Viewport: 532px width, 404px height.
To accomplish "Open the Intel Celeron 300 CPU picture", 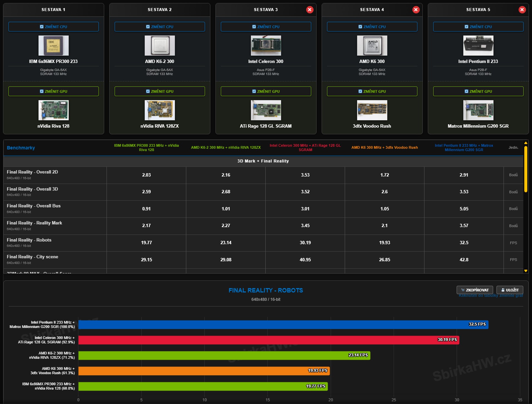I will (x=266, y=46).
